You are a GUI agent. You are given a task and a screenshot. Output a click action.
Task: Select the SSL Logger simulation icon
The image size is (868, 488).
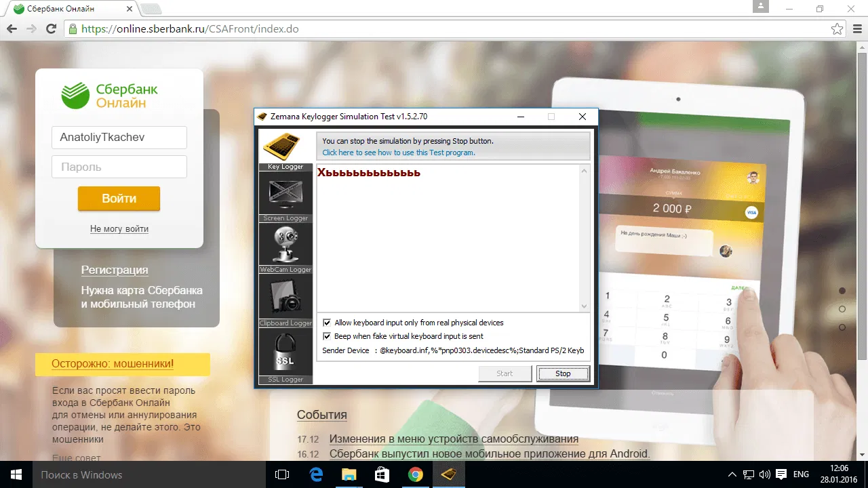click(x=285, y=356)
